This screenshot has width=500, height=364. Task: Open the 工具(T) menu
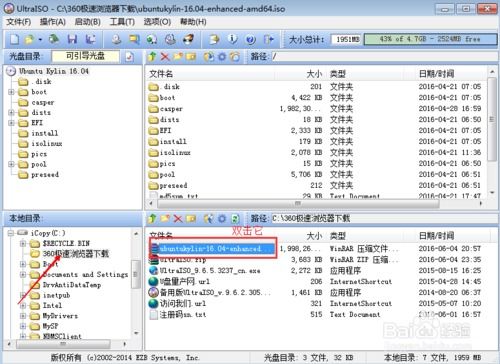(x=122, y=22)
